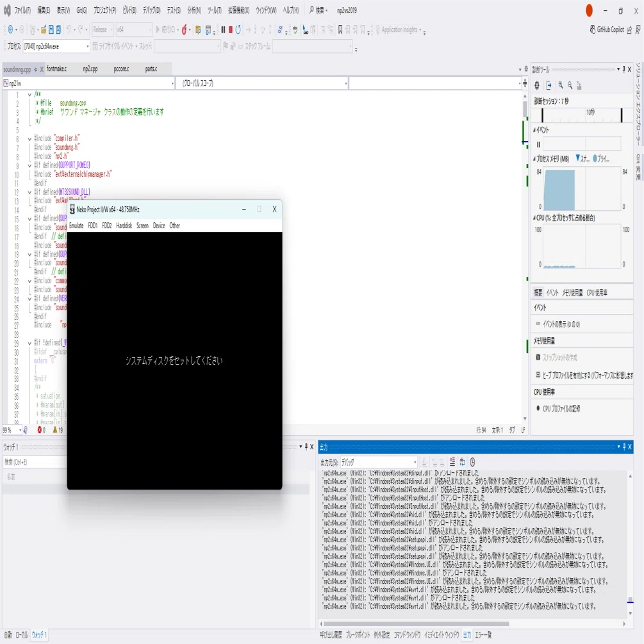Click the Open File folder icon in toolbar
The image size is (644, 644).
pyautogui.click(x=43, y=29)
